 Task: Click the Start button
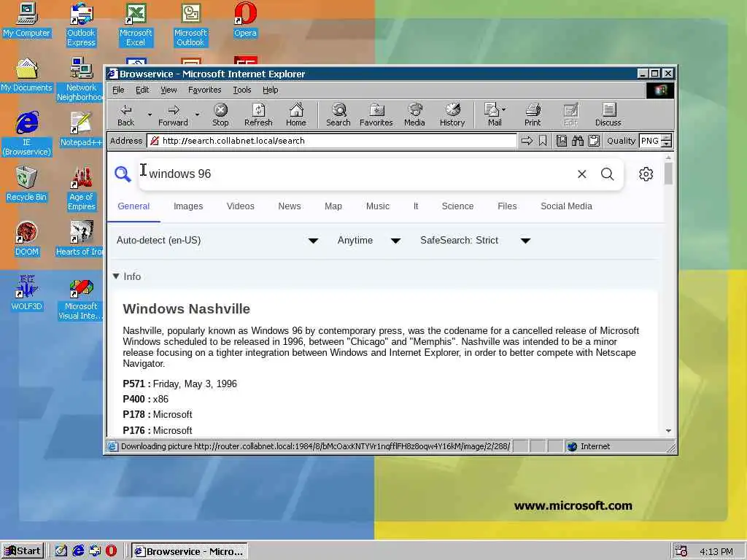(x=23, y=551)
